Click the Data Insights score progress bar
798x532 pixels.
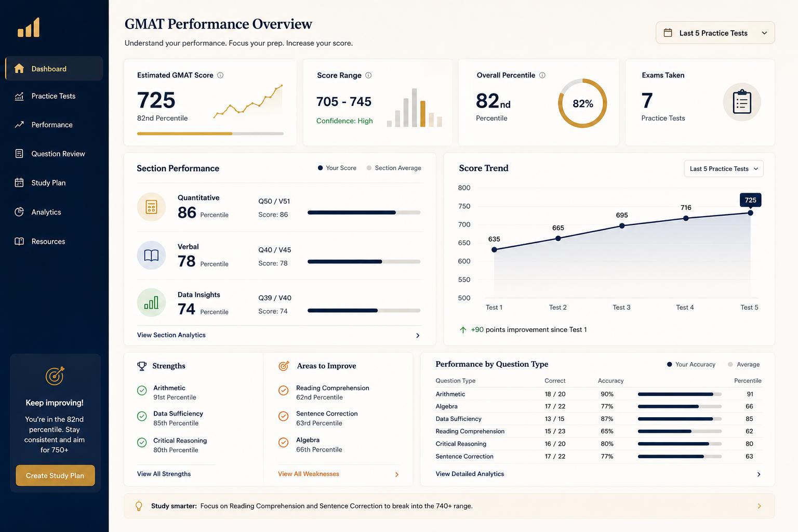pos(364,311)
